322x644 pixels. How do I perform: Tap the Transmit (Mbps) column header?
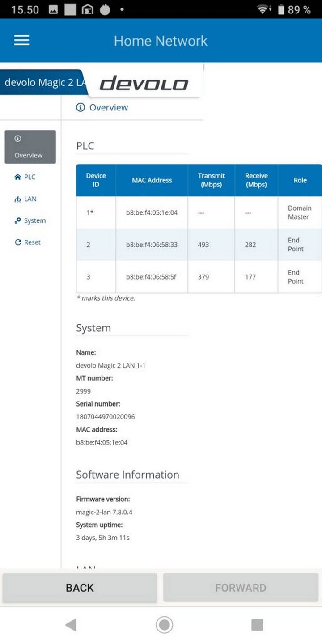click(211, 180)
